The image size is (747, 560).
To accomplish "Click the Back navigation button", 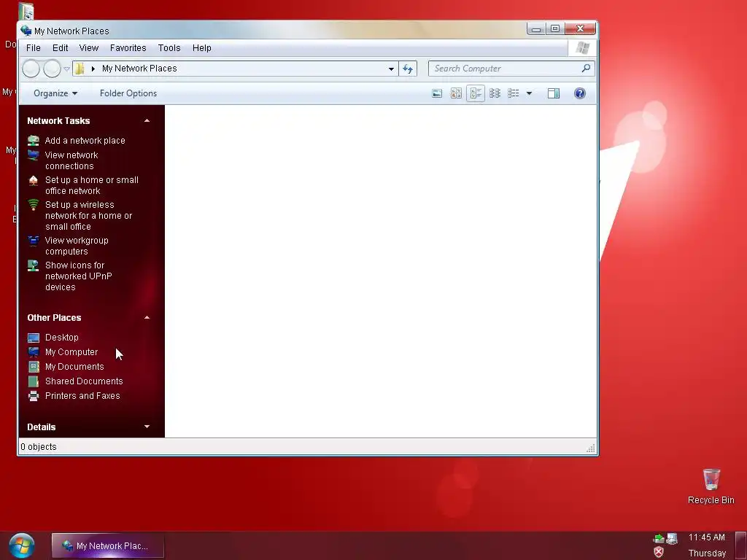I will pos(31,69).
